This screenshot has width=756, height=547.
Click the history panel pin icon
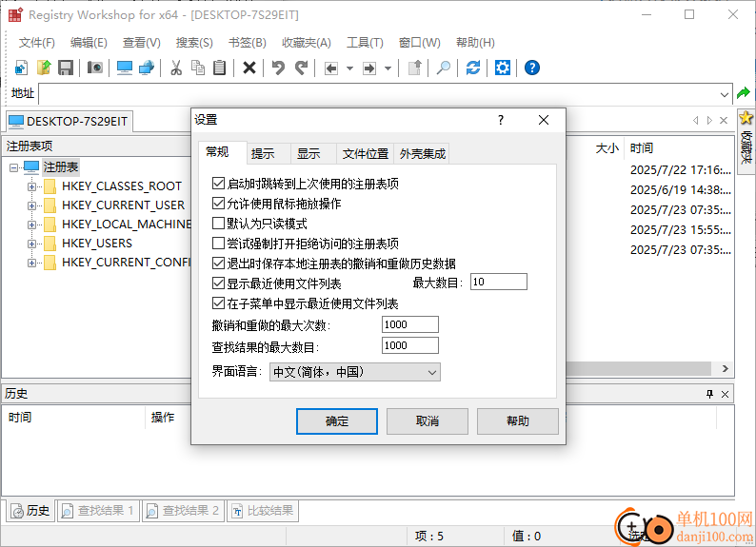pos(709,395)
